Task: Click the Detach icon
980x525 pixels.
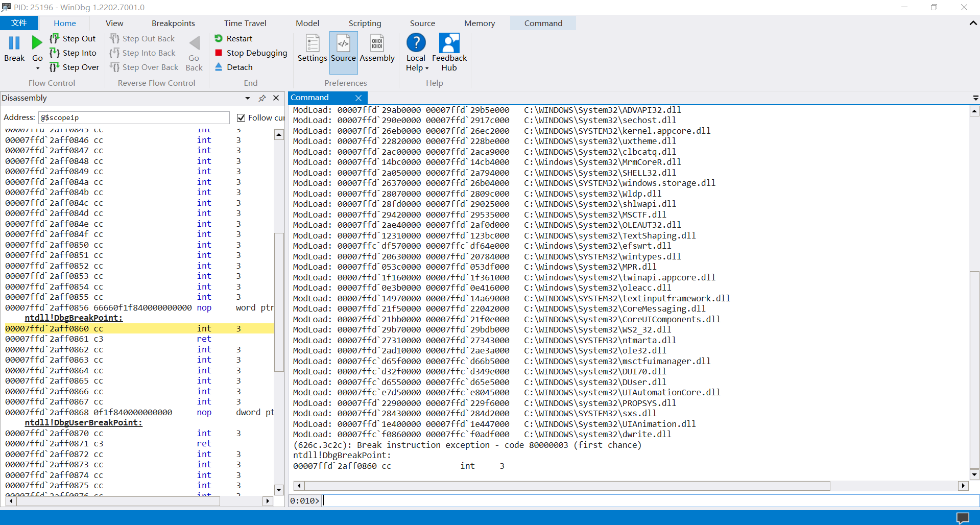Action: [219, 67]
